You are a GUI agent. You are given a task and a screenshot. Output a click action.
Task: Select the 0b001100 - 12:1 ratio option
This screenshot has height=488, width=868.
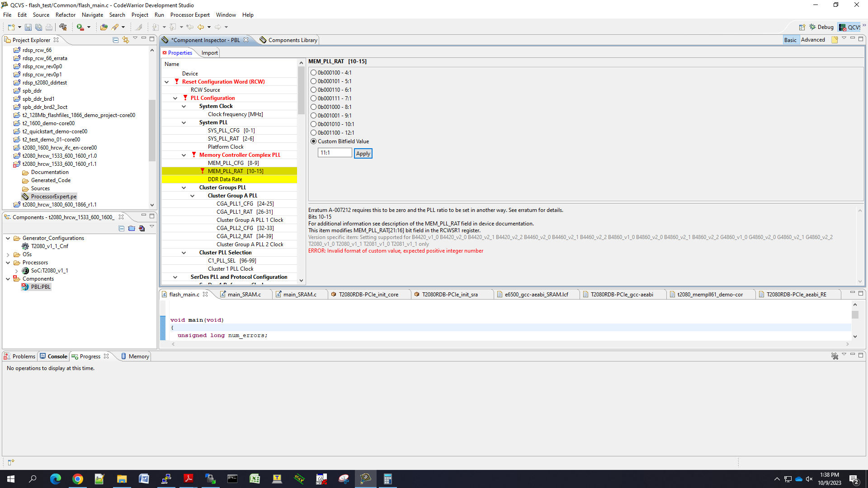tap(313, 133)
